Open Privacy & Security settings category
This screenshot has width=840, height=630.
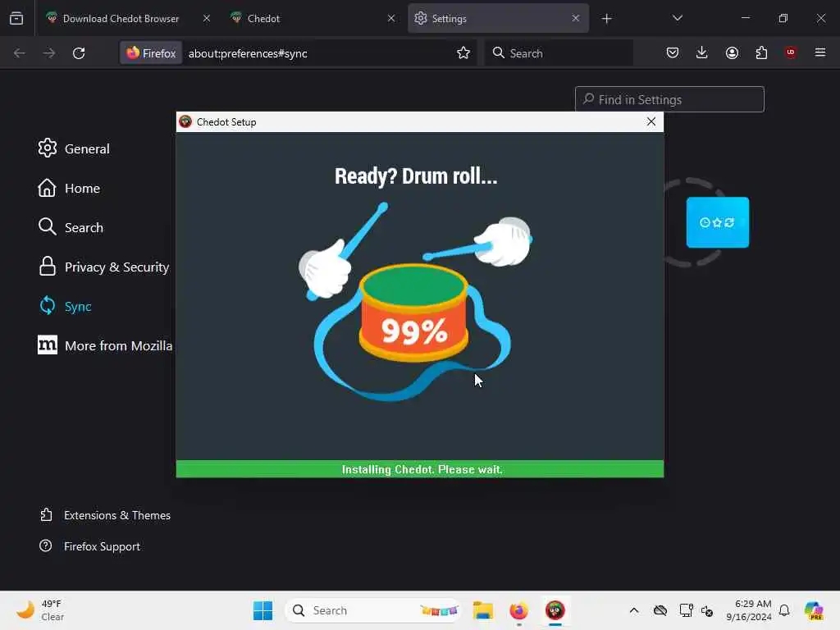click(104, 267)
